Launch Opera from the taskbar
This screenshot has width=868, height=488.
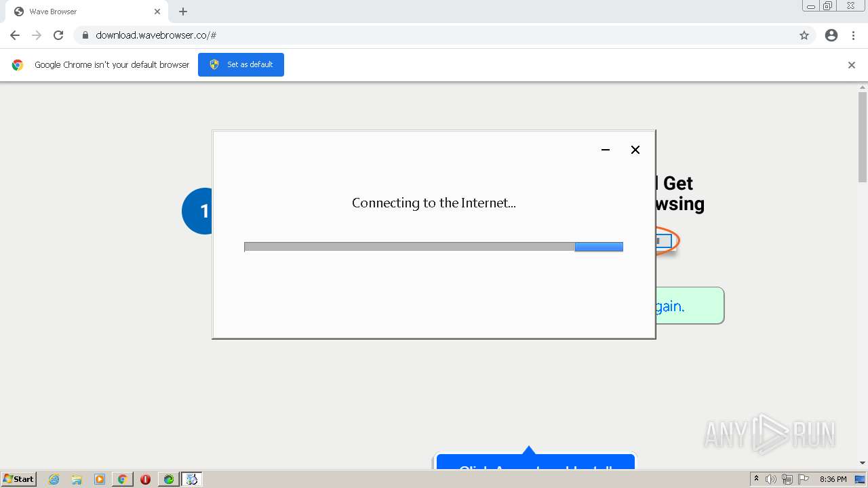pyautogui.click(x=145, y=479)
